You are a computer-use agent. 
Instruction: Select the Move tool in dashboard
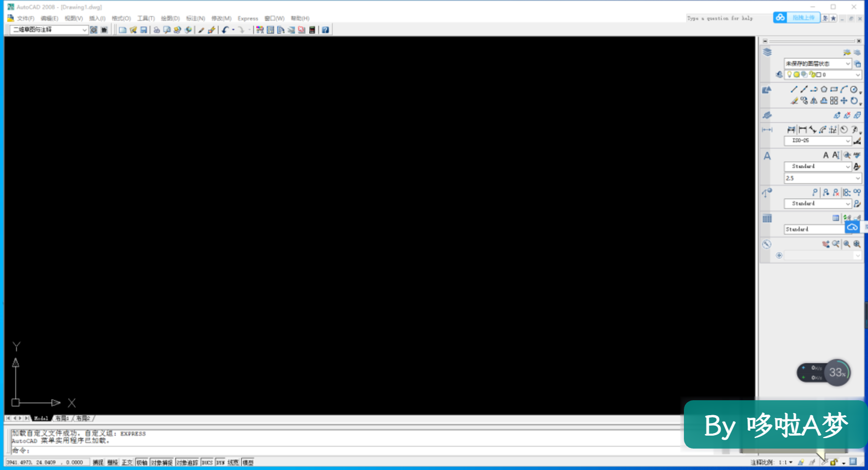(844, 101)
